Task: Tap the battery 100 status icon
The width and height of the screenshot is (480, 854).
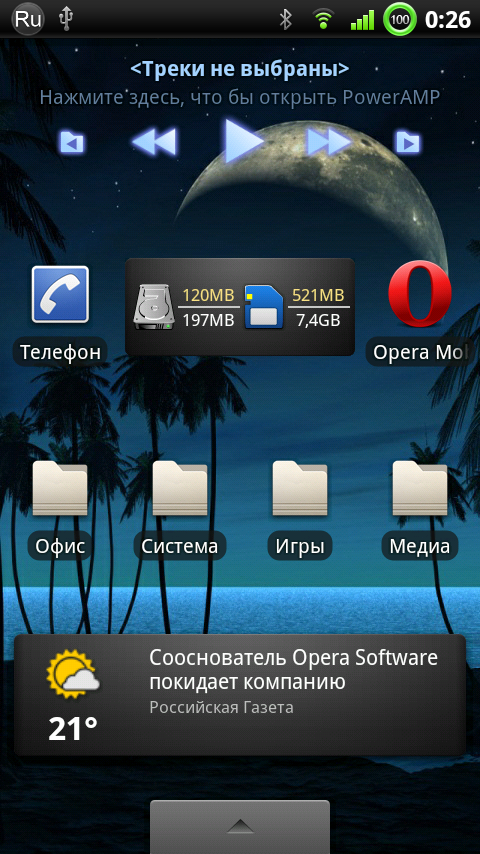Action: [x=400, y=20]
